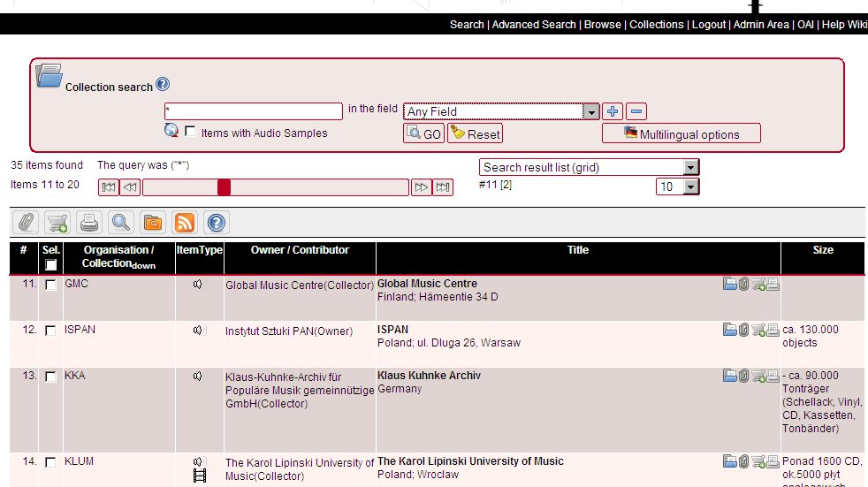Click the GO search button
Screen dimensions: 868x487
(x=424, y=133)
